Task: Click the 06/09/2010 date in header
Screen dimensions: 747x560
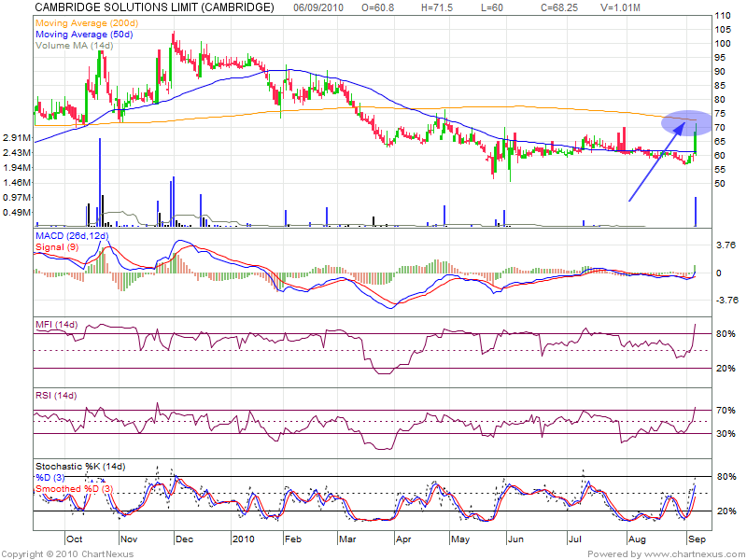Action: coord(317,7)
